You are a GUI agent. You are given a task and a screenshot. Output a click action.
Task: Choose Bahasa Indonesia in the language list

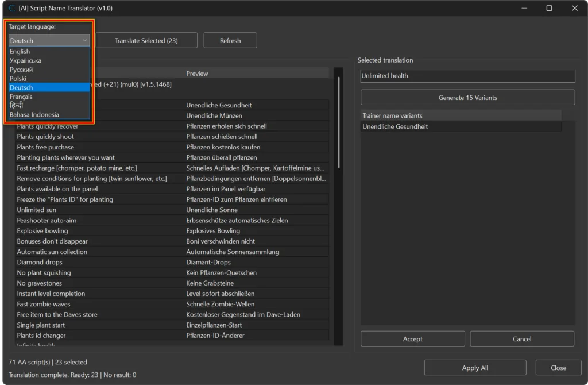pyautogui.click(x=49, y=114)
